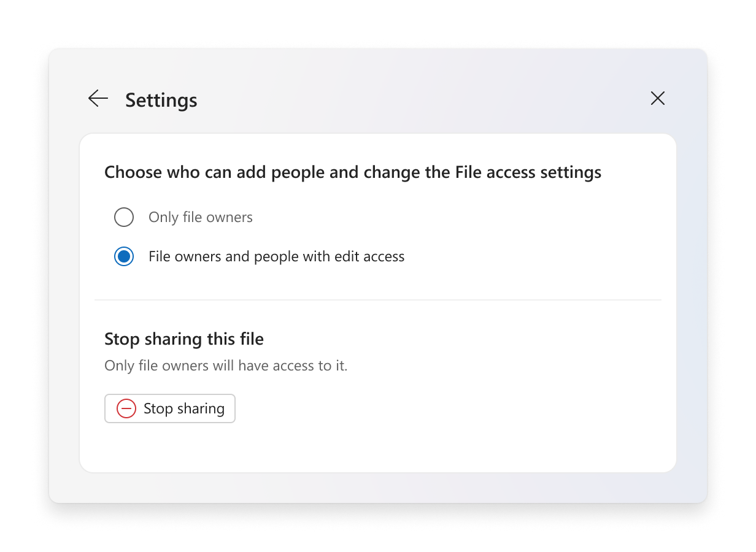Click the empty circle next to Only file owners
The width and height of the screenshot is (756, 552).
point(124,217)
